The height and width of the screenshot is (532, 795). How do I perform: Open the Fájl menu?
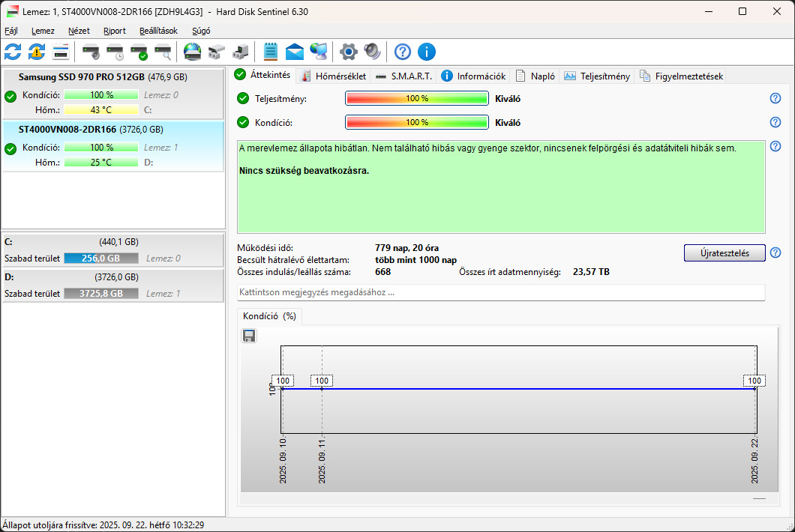pyautogui.click(x=11, y=31)
